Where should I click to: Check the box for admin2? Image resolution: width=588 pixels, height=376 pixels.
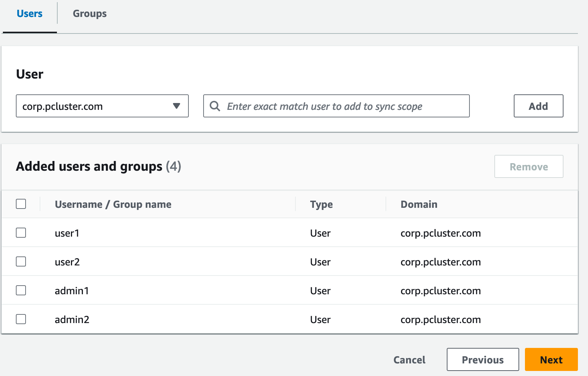pyautogui.click(x=21, y=319)
